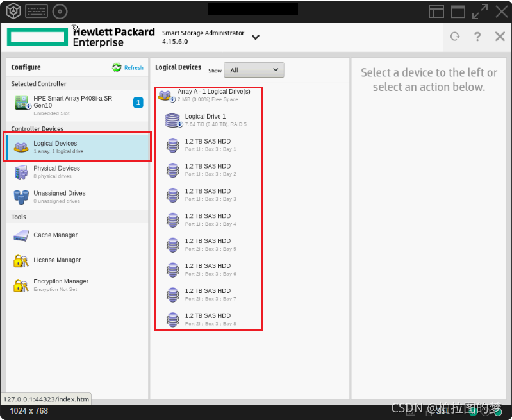Open help with the question mark icon
Image resolution: width=512 pixels, height=420 pixels.
click(477, 37)
